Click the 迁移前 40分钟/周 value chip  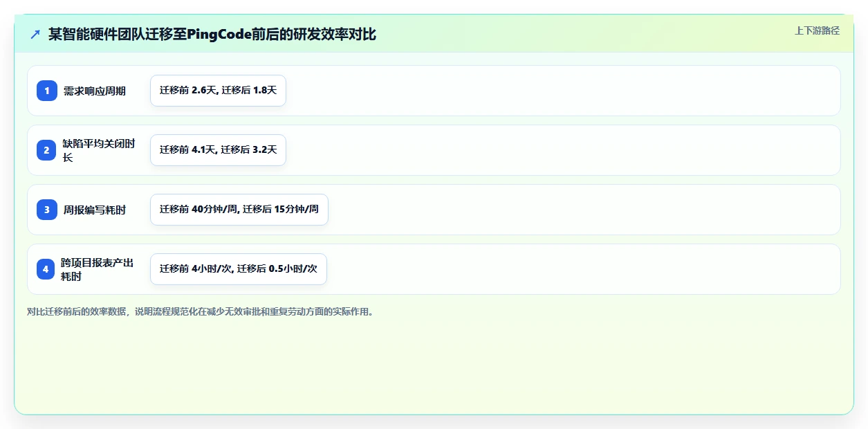click(239, 210)
